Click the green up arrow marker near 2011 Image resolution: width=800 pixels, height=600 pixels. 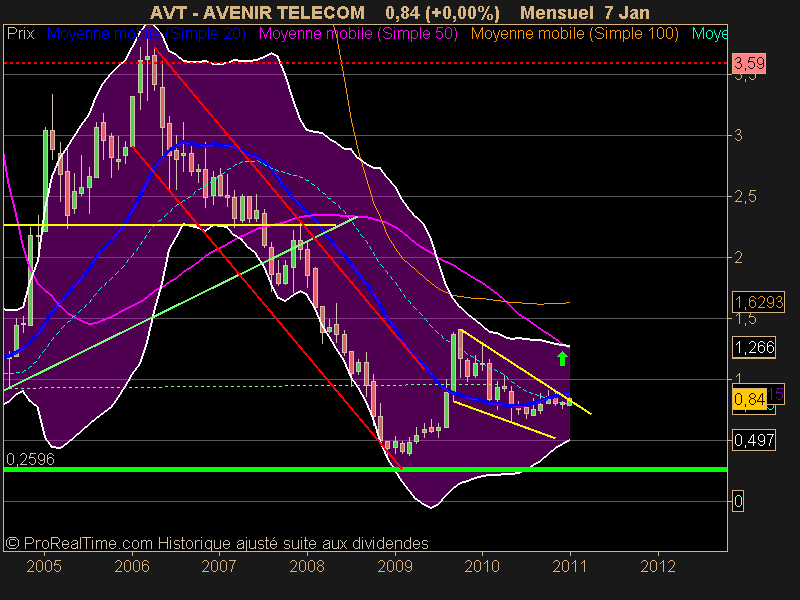pyautogui.click(x=562, y=359)
